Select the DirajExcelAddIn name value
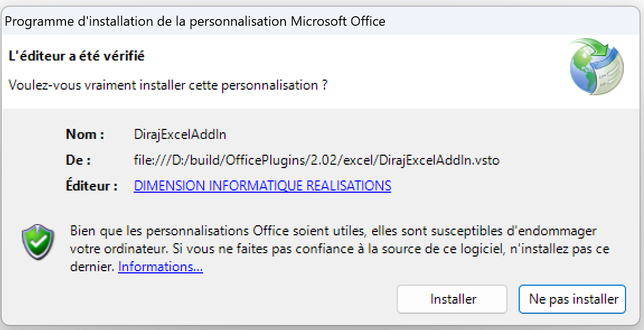The width and height of the screenshot is (644, 330). [180, 134]
